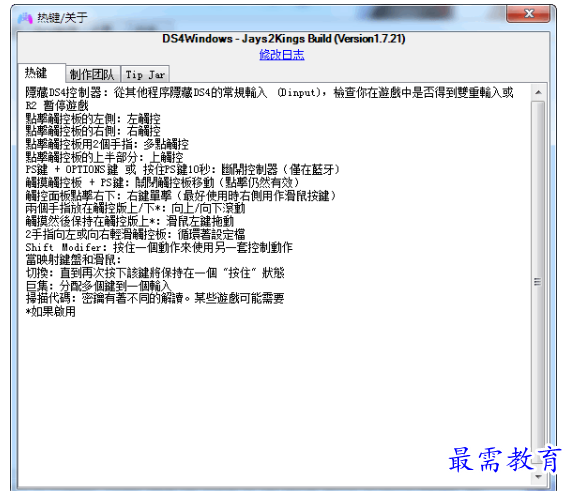Click the 觸摸然後保持在觸控版上 line
The height and width of the screenshot is (491, 570).
pos(130,221)
